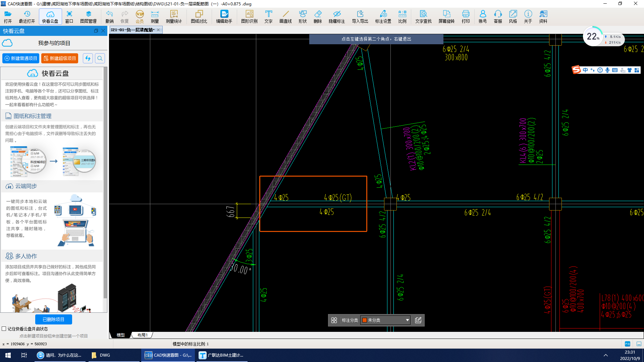Close the 快看云盘 side panel
644x362 pixels.
tap(103, 31)
